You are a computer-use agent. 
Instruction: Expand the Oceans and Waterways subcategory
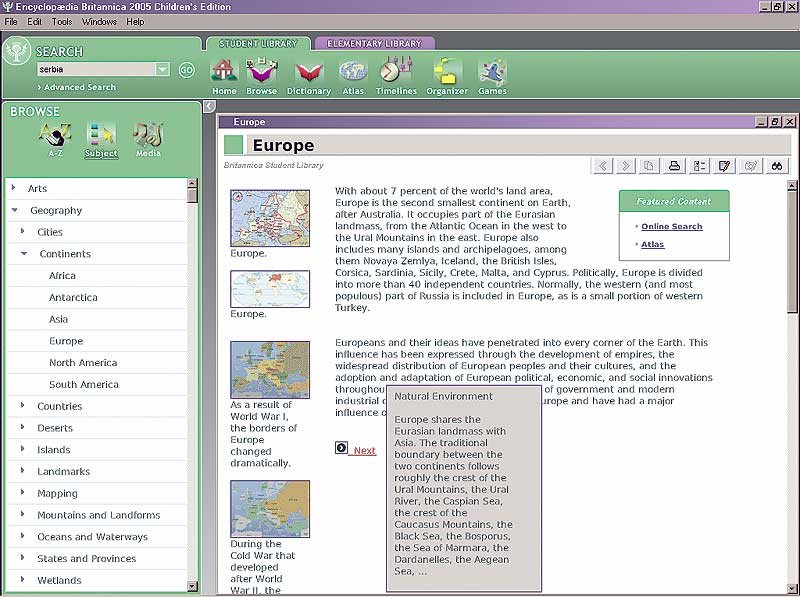tap(22, 536)
